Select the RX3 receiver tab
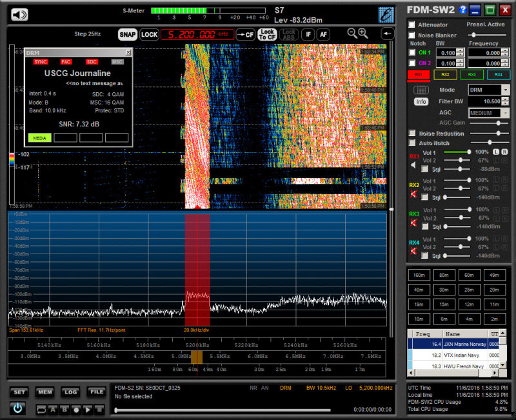 472,75
